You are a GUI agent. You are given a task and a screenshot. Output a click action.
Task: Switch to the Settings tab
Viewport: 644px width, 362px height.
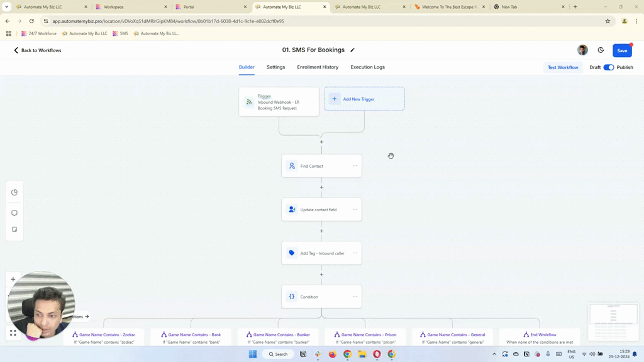(x=275, y=67)
